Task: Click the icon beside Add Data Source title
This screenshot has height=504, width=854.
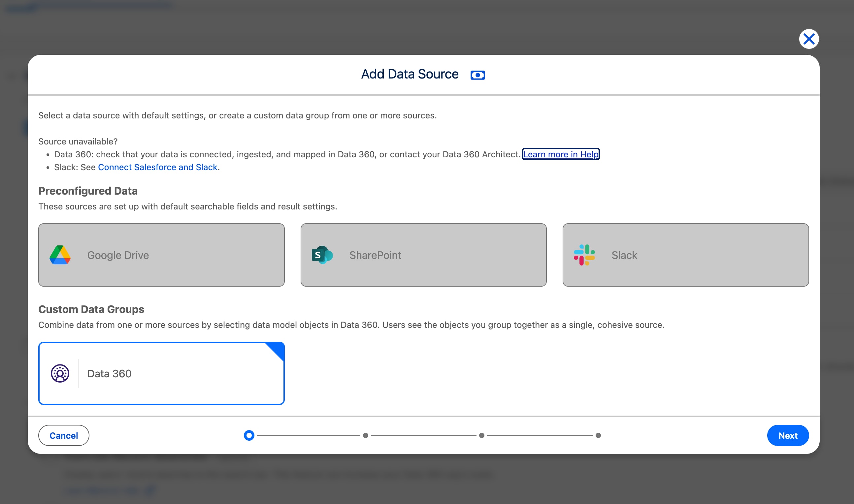Action: 477,75
